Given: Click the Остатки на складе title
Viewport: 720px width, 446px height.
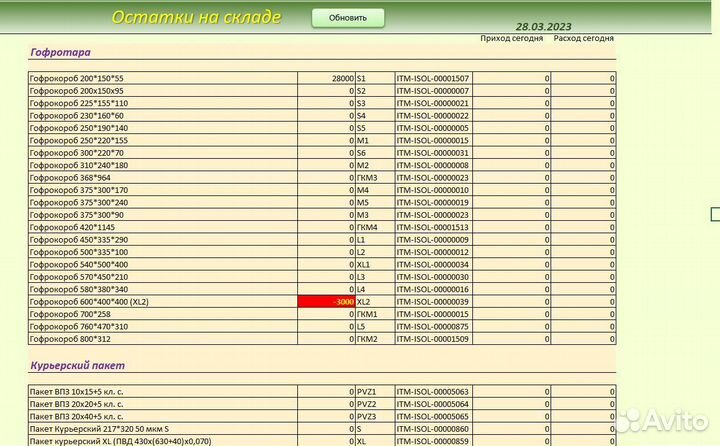Looking at the screenshot, I should tap(196, 17).
